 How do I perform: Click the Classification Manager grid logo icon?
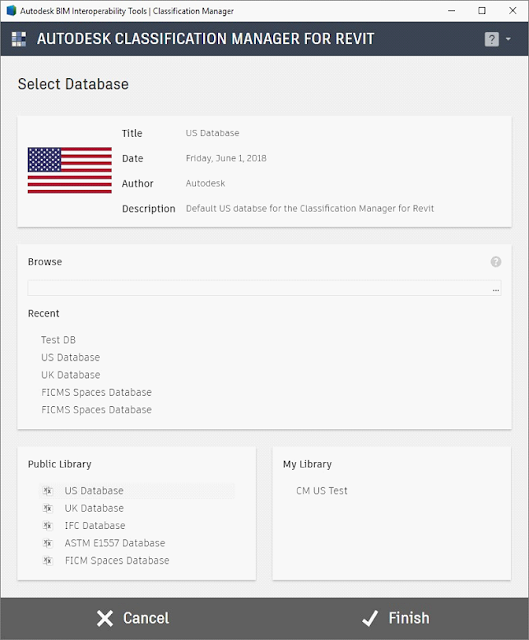click(19, 39)
